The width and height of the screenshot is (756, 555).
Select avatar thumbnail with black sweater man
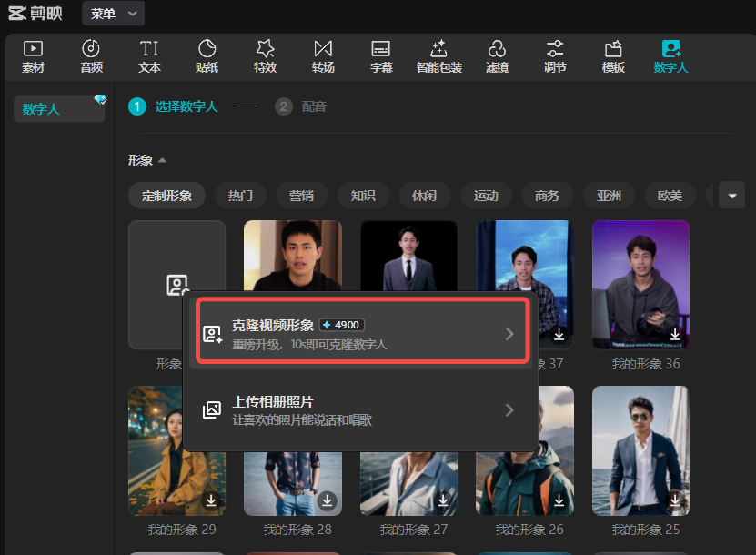click(x=293, y=255)
